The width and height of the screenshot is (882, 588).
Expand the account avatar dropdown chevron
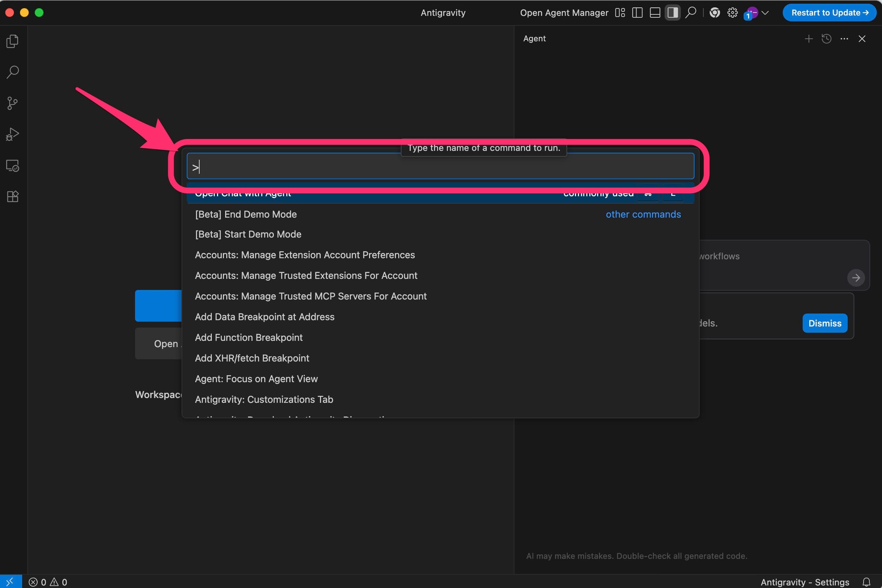pyautogui.click(x=766, y=13)
